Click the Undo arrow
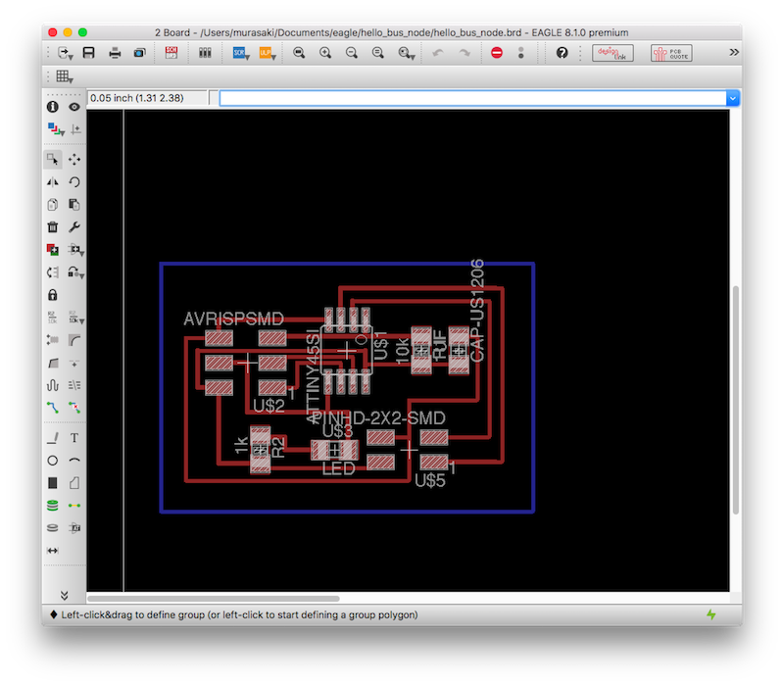784x686 pixels. pyautogui.click(x=438, y=53)
